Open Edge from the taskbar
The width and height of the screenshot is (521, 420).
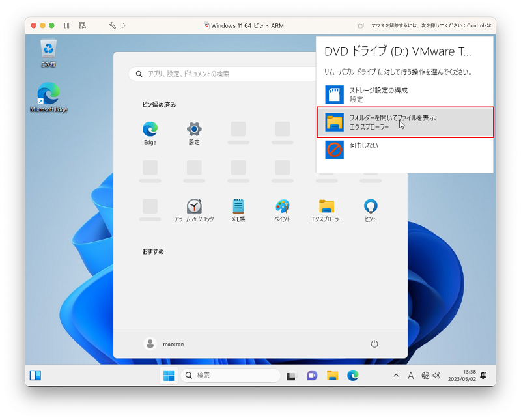point(352,376)
